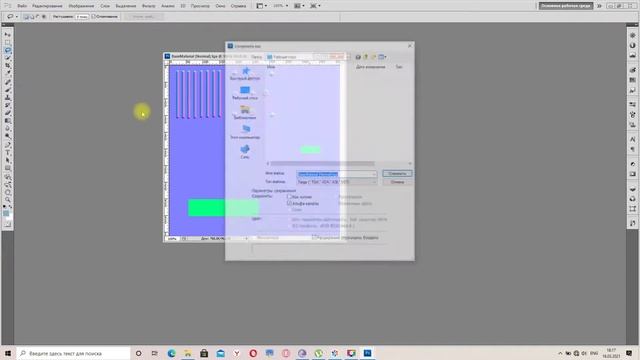
Task: Open the Изображение menu
Action: click(x=81, y=6)
